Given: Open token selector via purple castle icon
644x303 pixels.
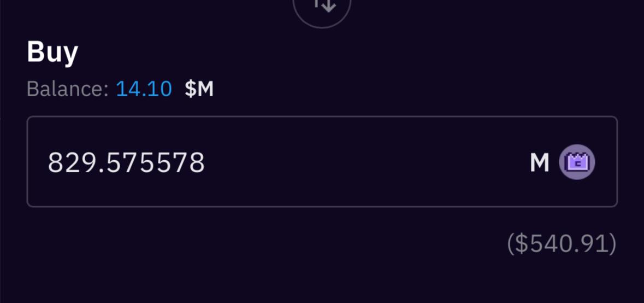Looking at the screenshot, I should click(x=577, y=162).
